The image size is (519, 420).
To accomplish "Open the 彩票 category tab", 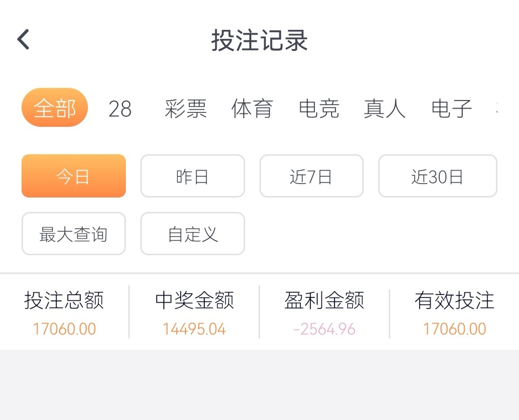I will tap(185, 109).
